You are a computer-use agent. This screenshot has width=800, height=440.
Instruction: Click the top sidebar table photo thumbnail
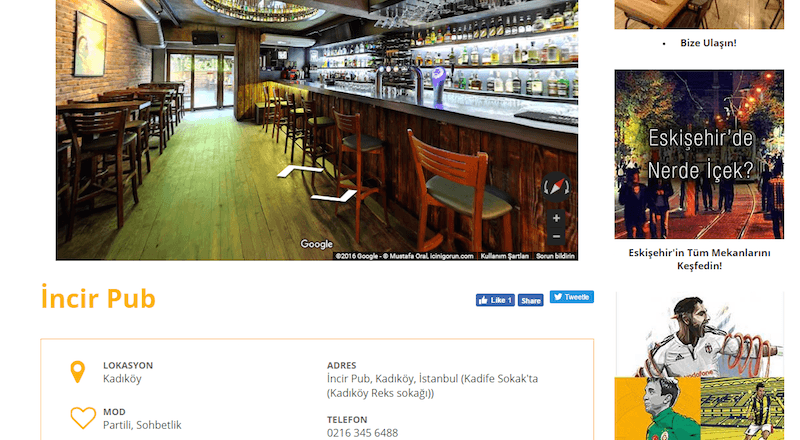[x=699, y=14]
